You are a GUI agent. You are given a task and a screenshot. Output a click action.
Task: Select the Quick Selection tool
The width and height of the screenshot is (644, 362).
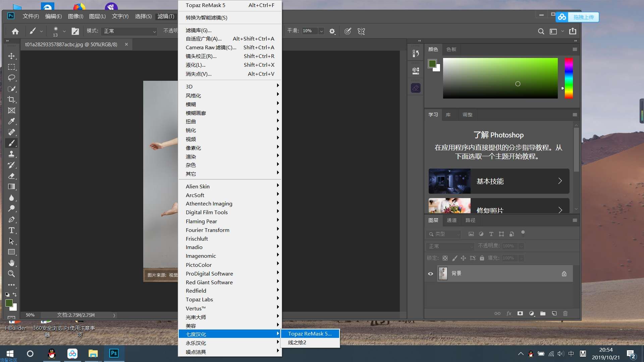tap(11, 89)
